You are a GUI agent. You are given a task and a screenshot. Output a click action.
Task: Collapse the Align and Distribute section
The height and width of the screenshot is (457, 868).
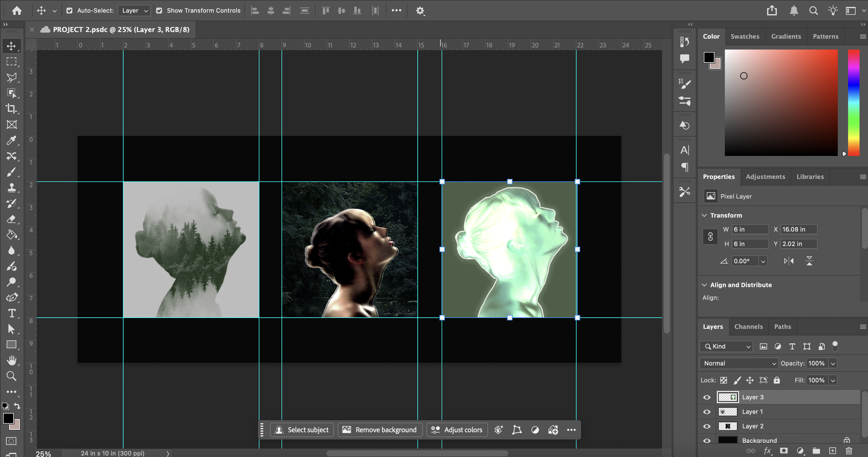pyautogui.click(x=704, y=285)
